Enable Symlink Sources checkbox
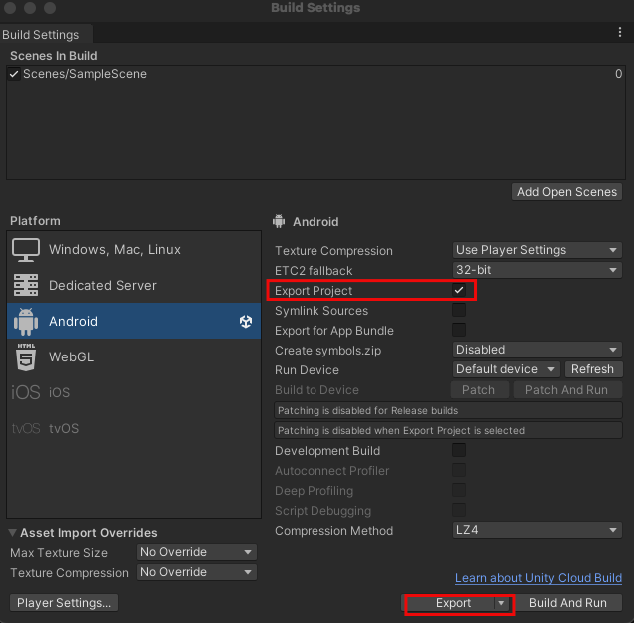 coord(459,310)
